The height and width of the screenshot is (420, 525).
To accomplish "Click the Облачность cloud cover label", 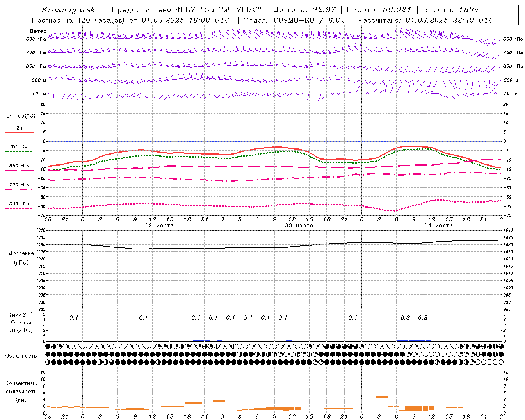I will [21, 356].
